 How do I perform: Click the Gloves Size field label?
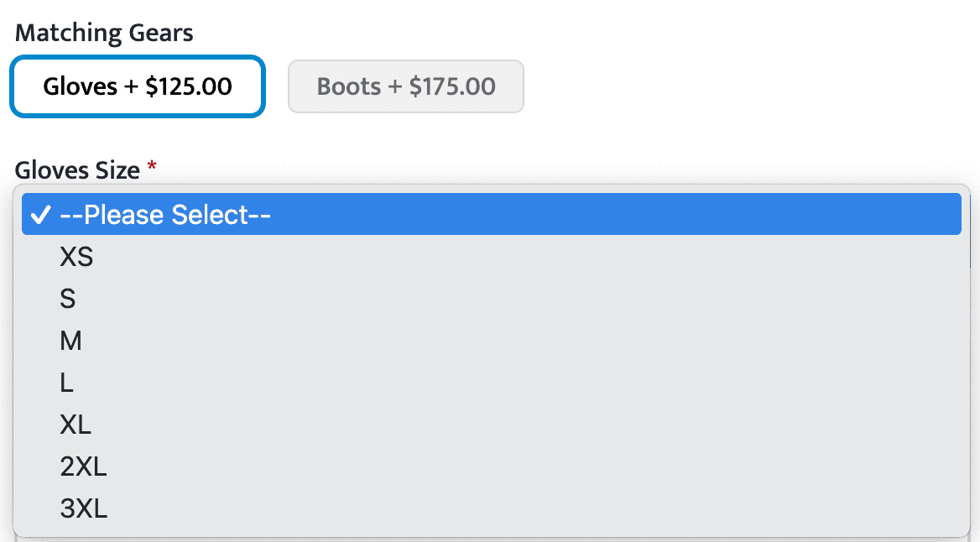pos(77,170)
